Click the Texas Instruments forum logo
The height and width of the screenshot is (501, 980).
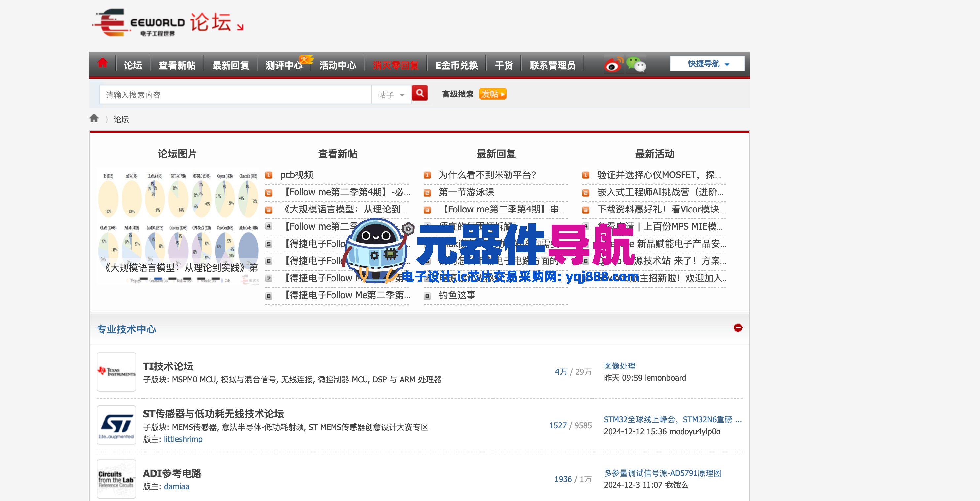click(117, 371)
